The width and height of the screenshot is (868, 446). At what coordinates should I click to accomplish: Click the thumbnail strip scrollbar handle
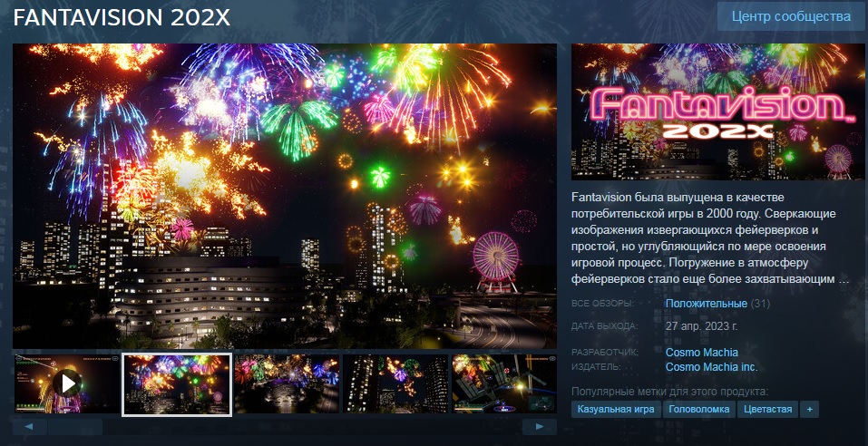tap(75, 427)
